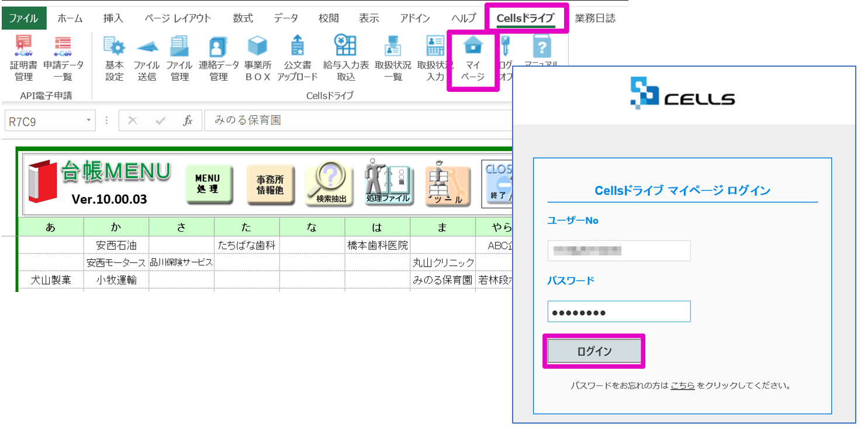Select the 安西モータース cell
The width and height of the screenshot is (868, 433).
[116, 263]
